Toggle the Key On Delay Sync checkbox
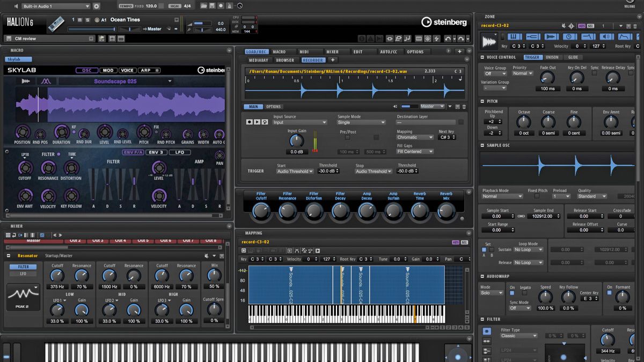The image size is (644, 362). 594,74
